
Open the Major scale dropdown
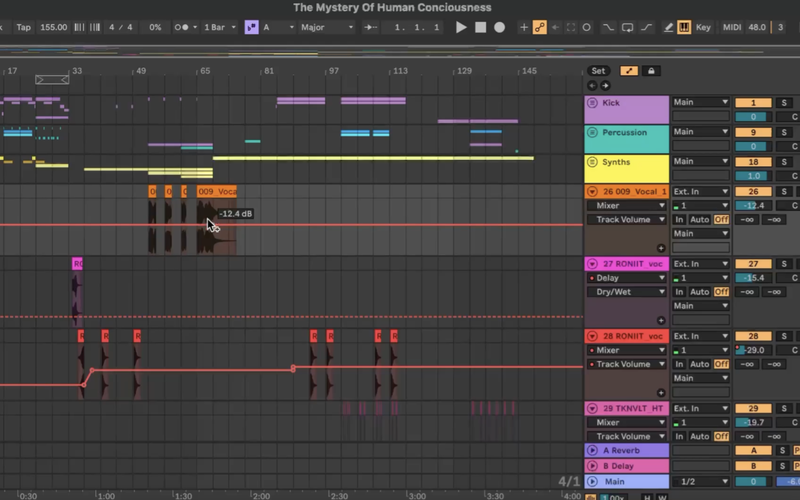(x=327, y=27)
